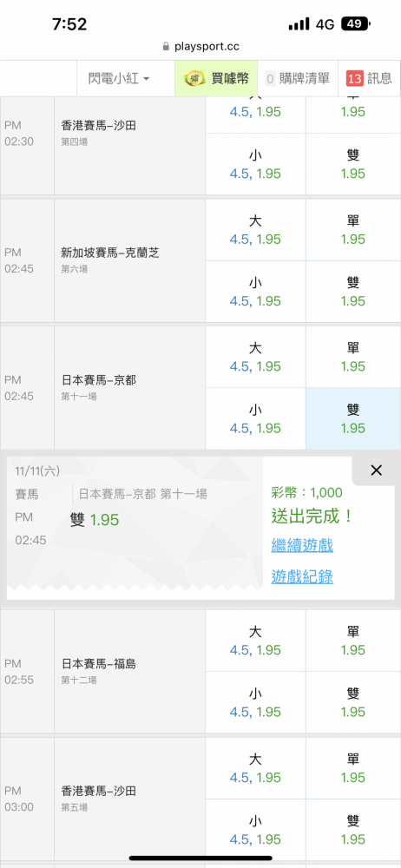Tap the playsport.cc address bar

point(200,47)
